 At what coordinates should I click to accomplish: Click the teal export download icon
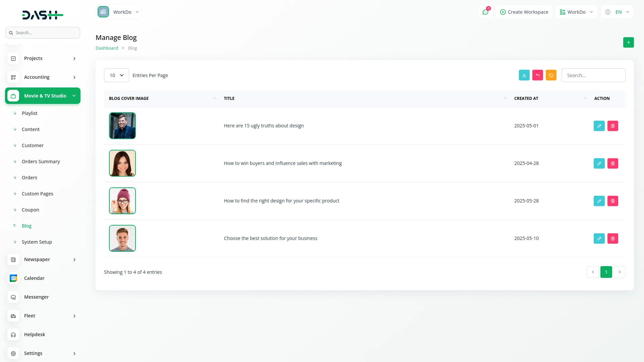(524, 75)
